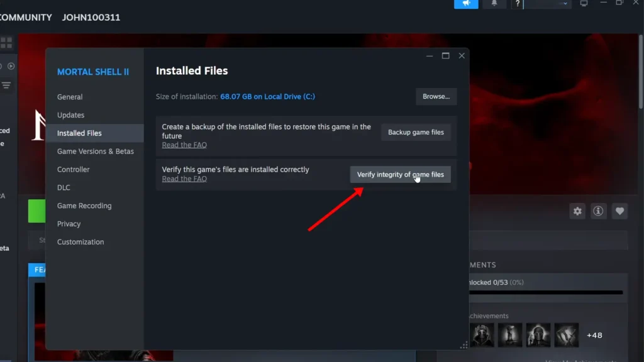Click the +48 more achievements badge
This screenshot has width=644, height=362.
tap(594, 336)
